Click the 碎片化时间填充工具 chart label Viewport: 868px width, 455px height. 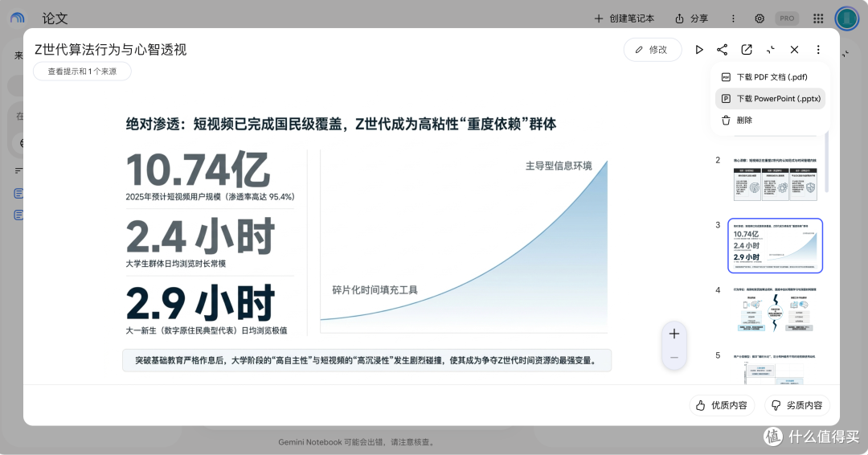375,290
